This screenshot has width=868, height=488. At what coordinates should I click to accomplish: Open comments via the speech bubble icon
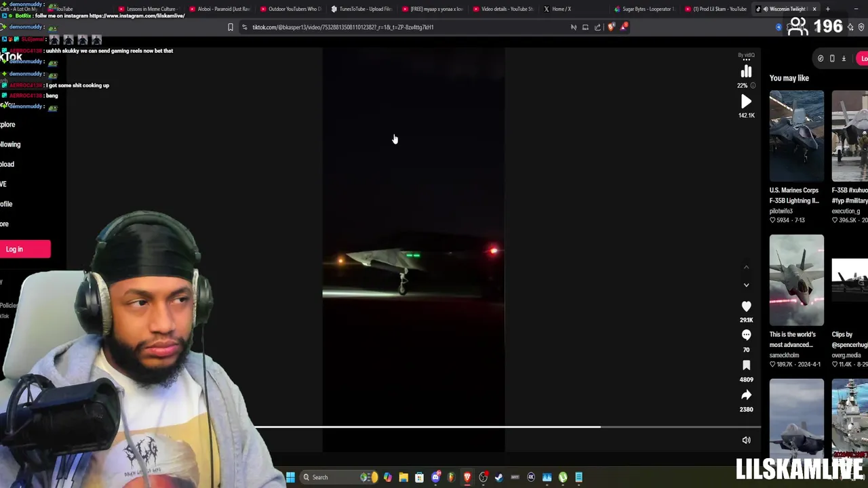click(x=746, y=335)
